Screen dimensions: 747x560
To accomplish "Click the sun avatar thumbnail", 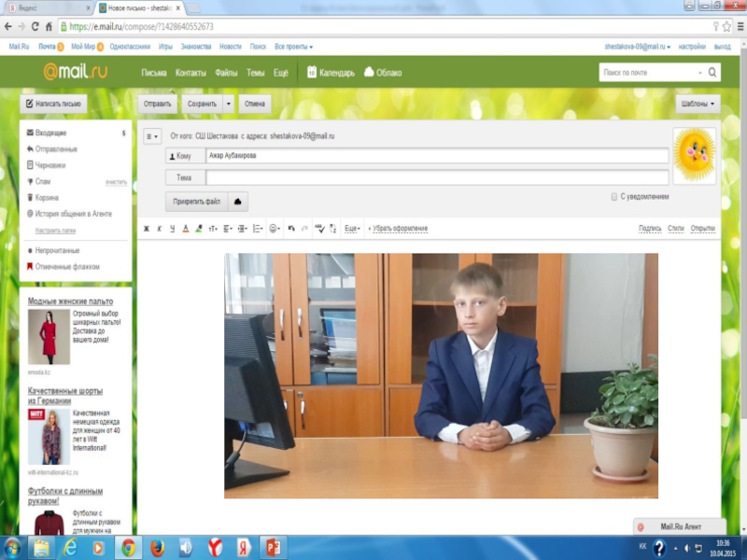I will [694, 155].
